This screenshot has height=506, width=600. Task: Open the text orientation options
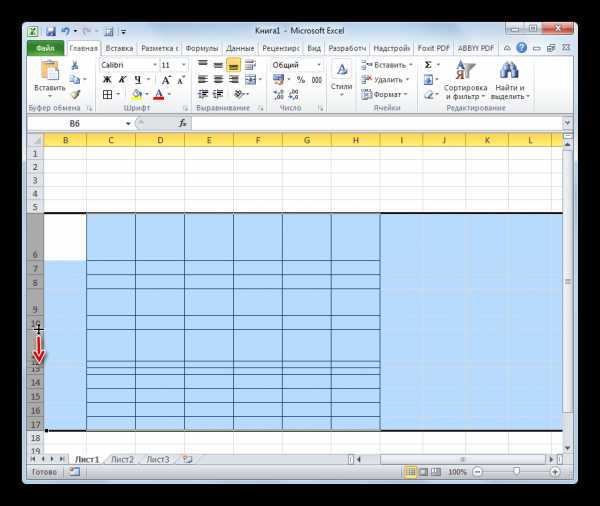coord(239,94)
